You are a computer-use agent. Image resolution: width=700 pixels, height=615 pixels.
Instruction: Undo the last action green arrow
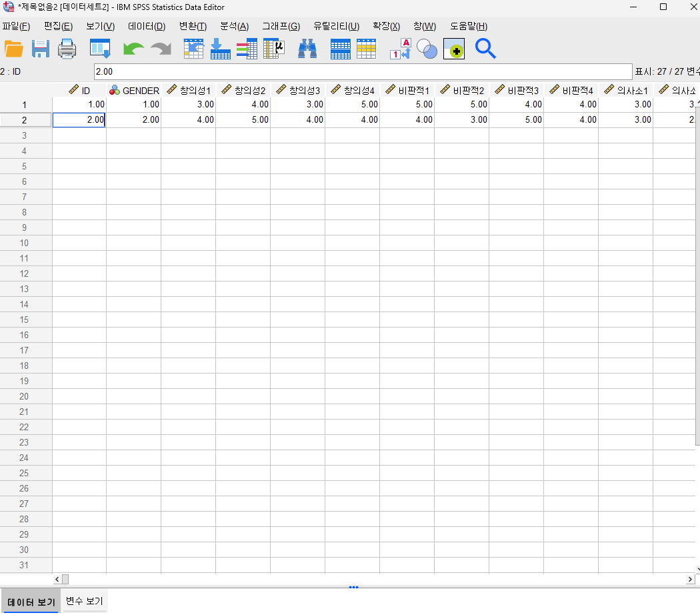coord(133,49)
